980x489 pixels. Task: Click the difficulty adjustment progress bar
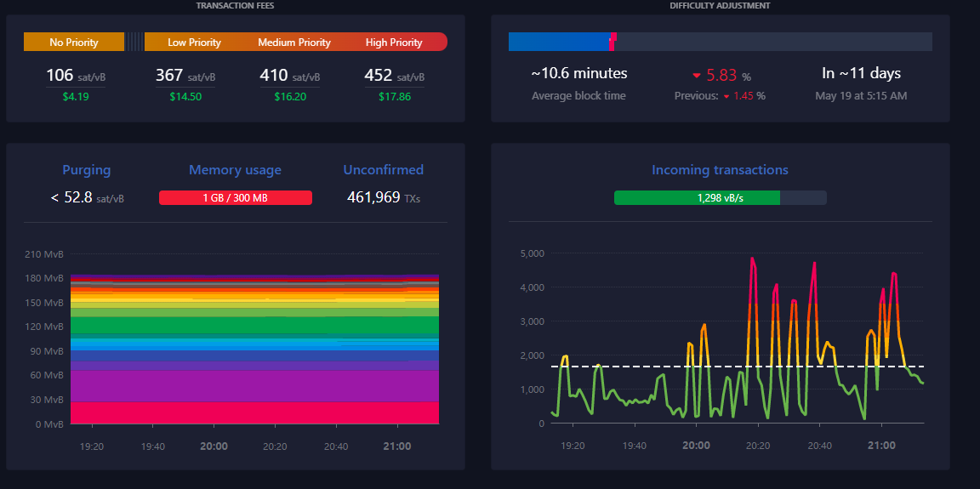click(x=720, y=42)
